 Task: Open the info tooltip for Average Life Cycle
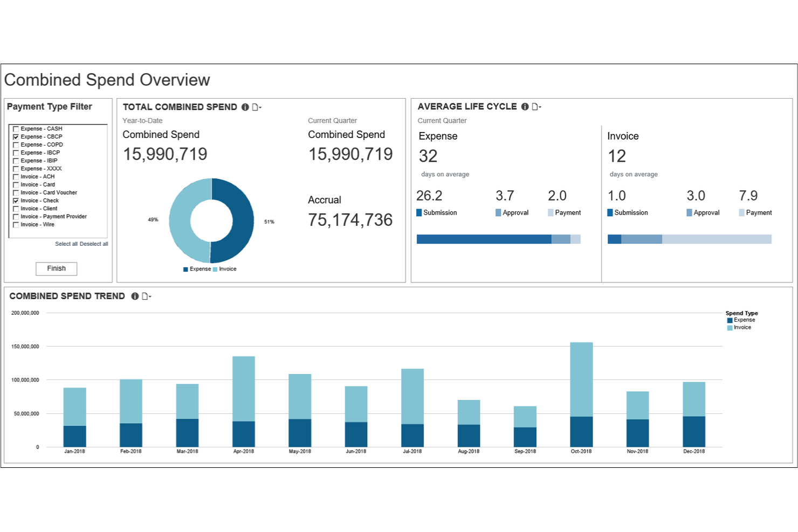pyautogui.click(x=525, y=106)
